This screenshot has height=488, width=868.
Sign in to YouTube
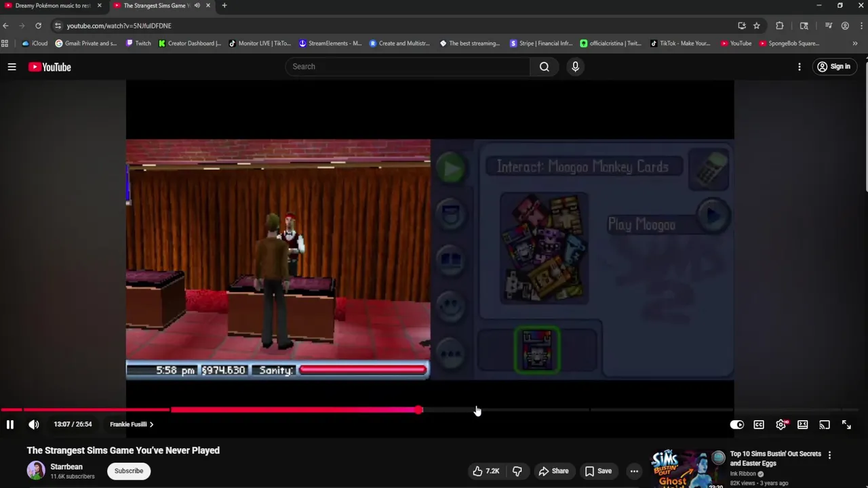833,66
